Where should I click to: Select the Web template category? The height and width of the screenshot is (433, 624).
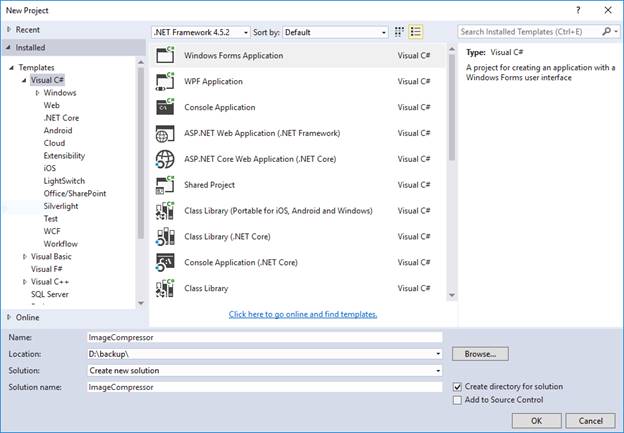[52, 105]
